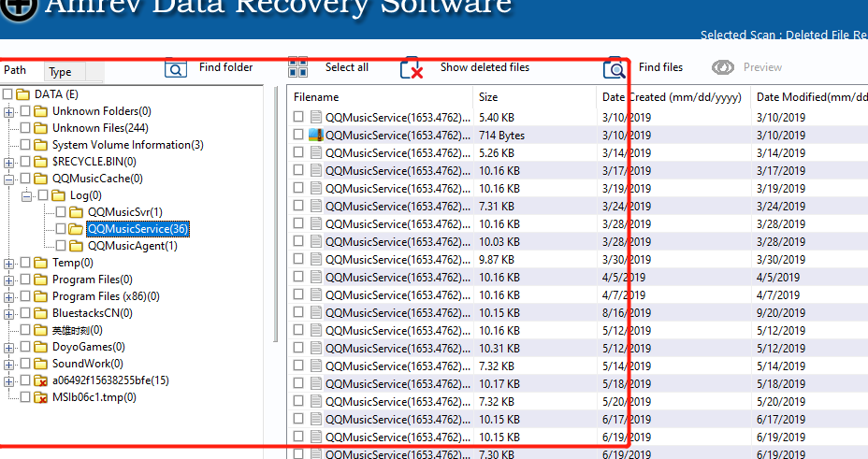Click the Preview eye icon
Image resolution: width=868 pixels, height=459 pixels.
tap(723, 67)
